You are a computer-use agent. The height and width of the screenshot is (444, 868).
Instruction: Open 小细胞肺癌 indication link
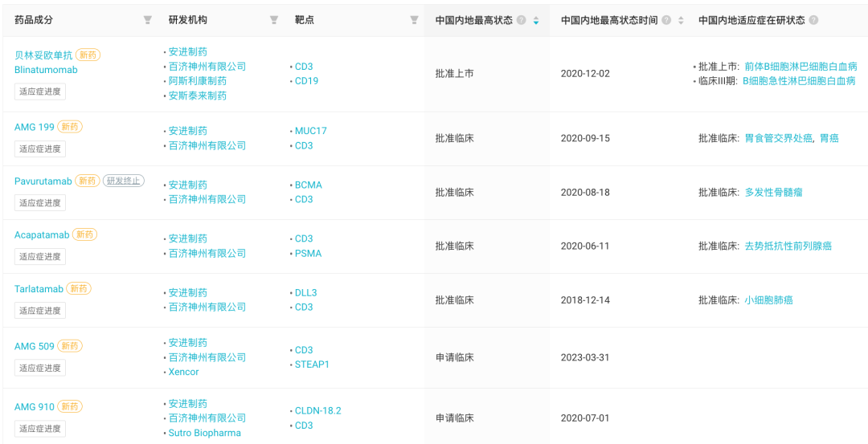tap(769, 300)
